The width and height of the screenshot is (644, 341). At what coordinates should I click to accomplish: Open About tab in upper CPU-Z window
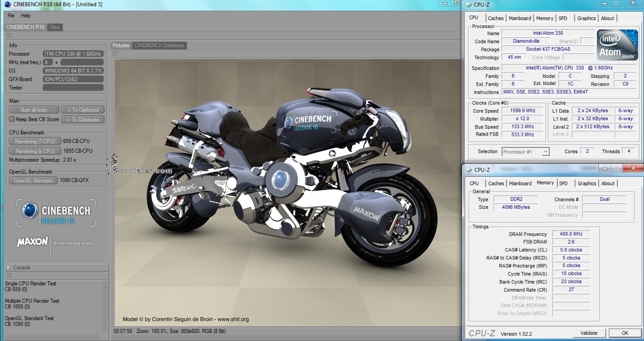(608, 18)
